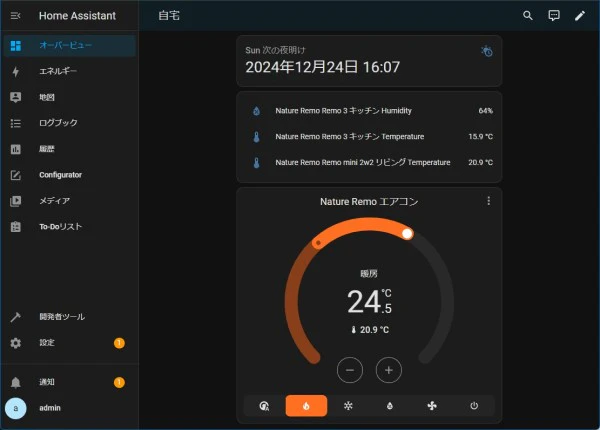Image resolution: width=600 pixels, height=430 pixels.
Task: Open the エアコン card three-dot menu
Action: click(488, 201)
